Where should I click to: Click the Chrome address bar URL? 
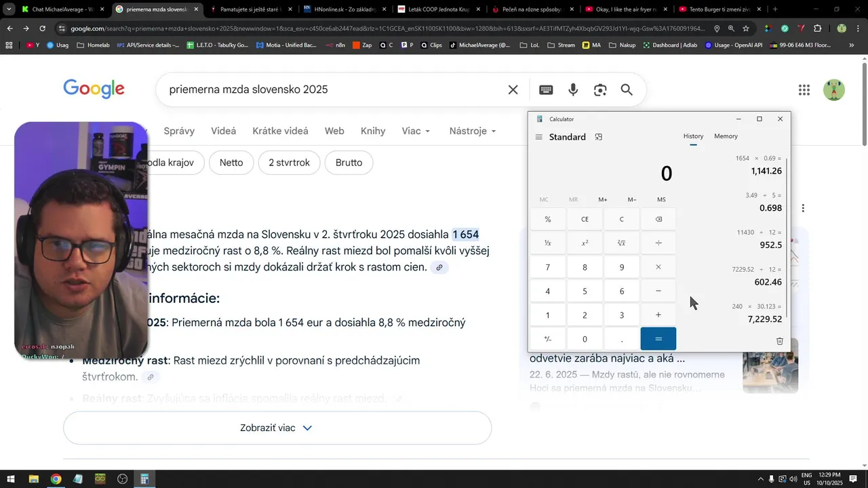pos(387,28)
